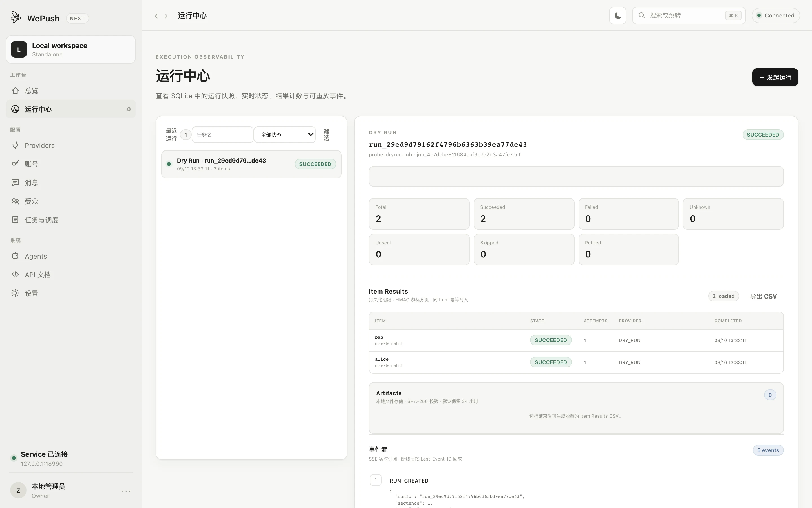Open Providers via its plug icon
The image size is (812, 508).
coord(15,145)
